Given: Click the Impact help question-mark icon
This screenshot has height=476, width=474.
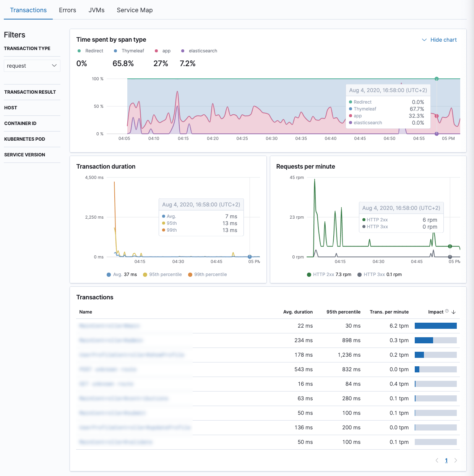Looking at the screenshot, I should pos(447,311).
